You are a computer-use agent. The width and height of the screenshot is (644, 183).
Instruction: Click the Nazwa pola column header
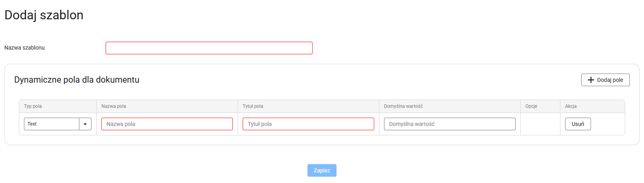[114, 106]
